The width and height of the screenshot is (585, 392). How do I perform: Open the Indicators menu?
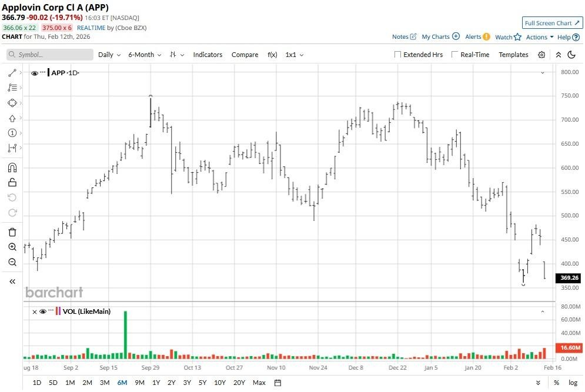click(x=208, y=55)
